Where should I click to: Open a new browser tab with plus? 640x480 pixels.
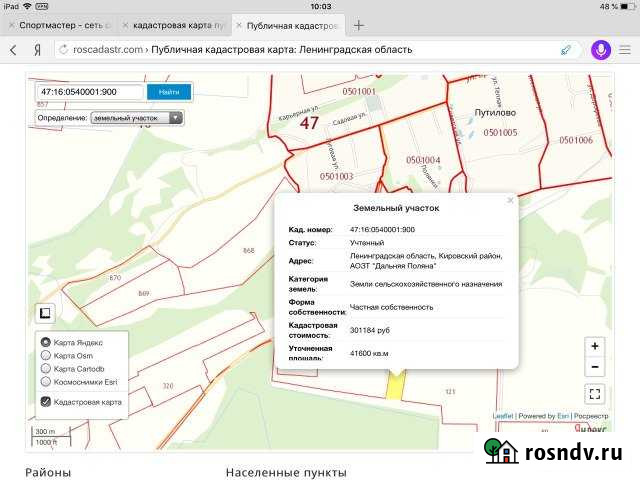[359, 25]
